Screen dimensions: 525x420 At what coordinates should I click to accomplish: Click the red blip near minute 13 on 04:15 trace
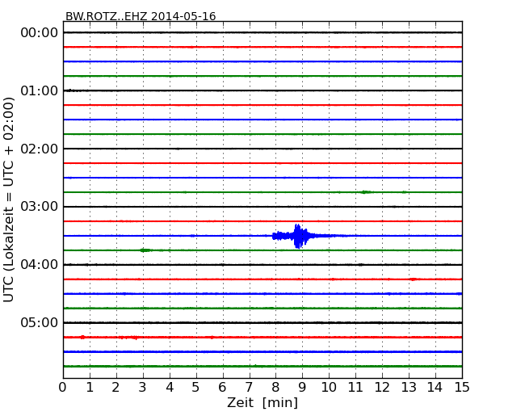pyautogui.click(x=414, y=279)
